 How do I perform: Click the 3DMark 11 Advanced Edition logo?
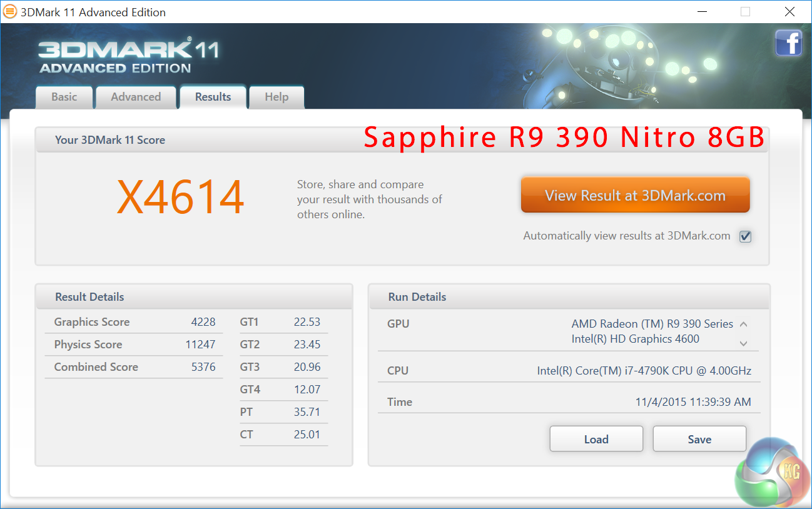pyautogui.click(x=128, y=56)
